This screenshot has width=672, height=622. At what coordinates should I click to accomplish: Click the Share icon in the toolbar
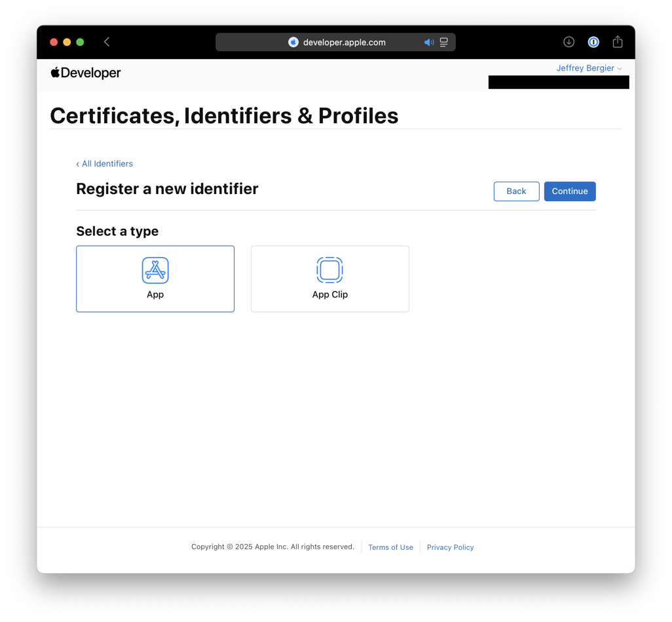pyautogui.click(x=618, y=42)
